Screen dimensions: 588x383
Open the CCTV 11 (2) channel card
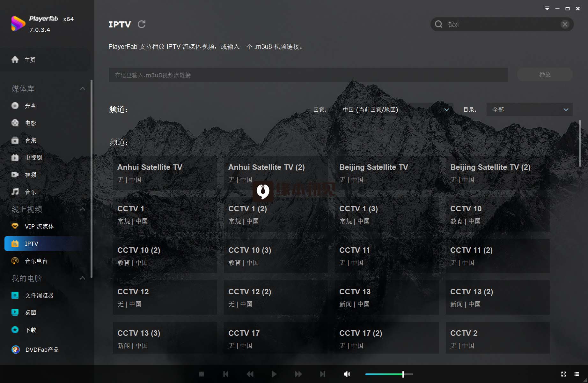498,256
